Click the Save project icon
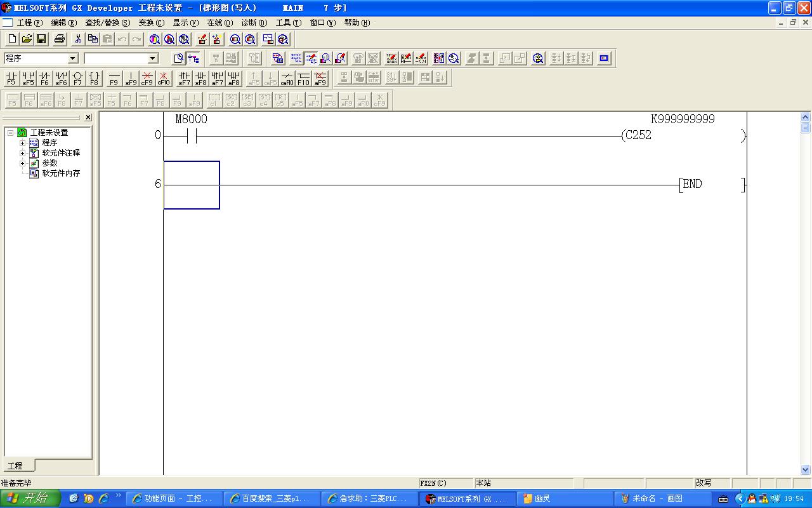812x508 pixels. point(41,39)
